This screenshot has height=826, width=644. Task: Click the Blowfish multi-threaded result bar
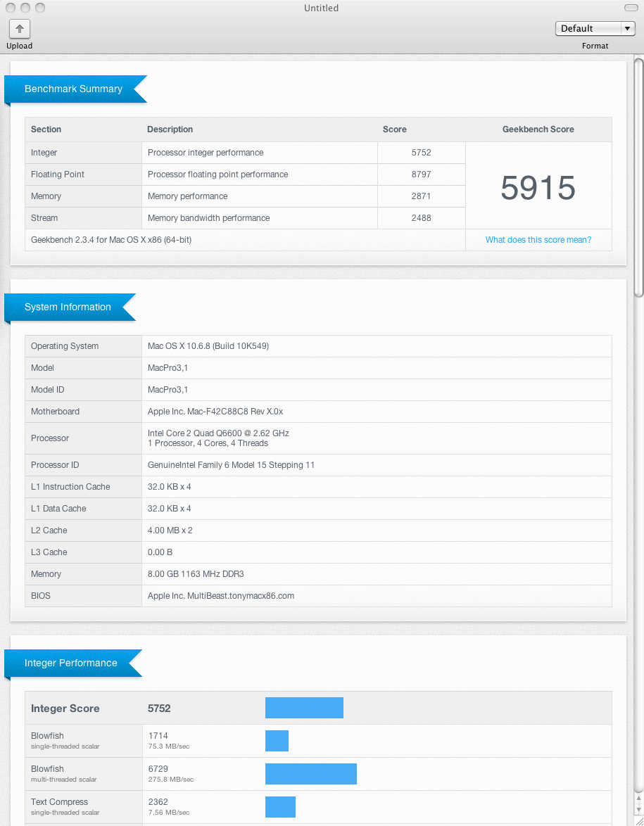(310, 773)
